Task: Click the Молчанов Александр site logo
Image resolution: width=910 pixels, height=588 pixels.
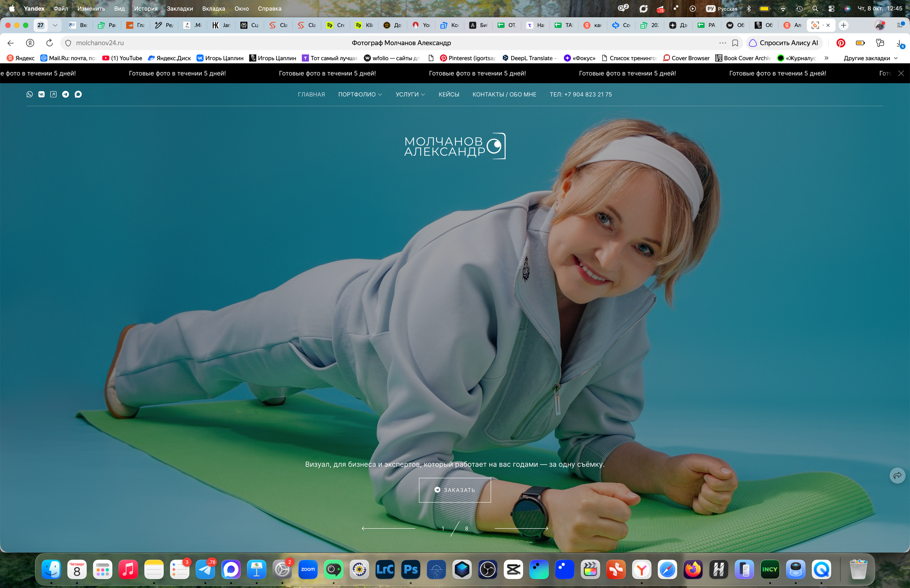Action: click(455, 146)
